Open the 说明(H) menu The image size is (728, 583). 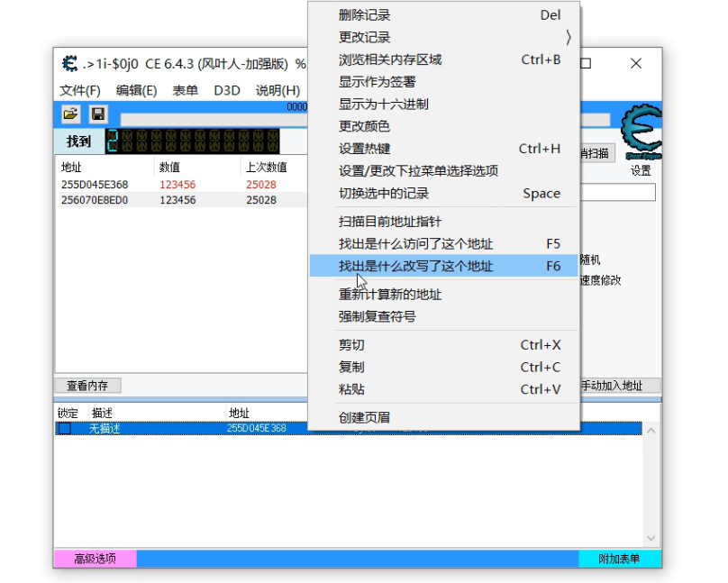(278, 90)
